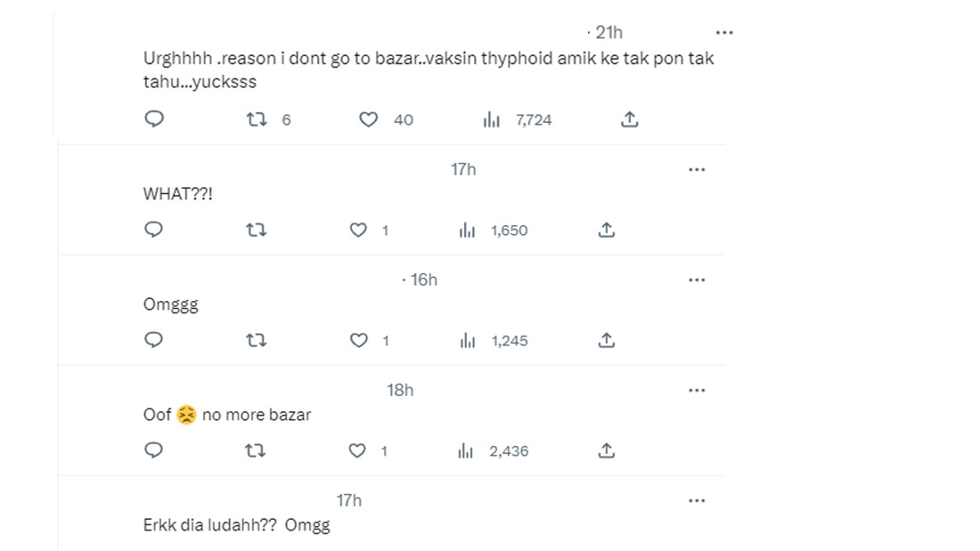The height and width of the screenshot is (551, 980).
Task: Open view count 1,650 analytics
Action: tap(467, 231)
